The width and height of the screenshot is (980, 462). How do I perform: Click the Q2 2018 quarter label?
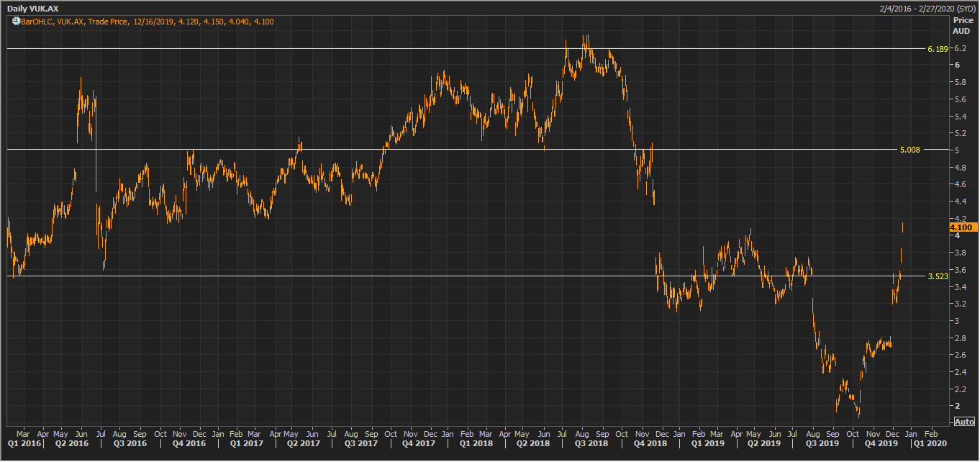tap(534, 444)
